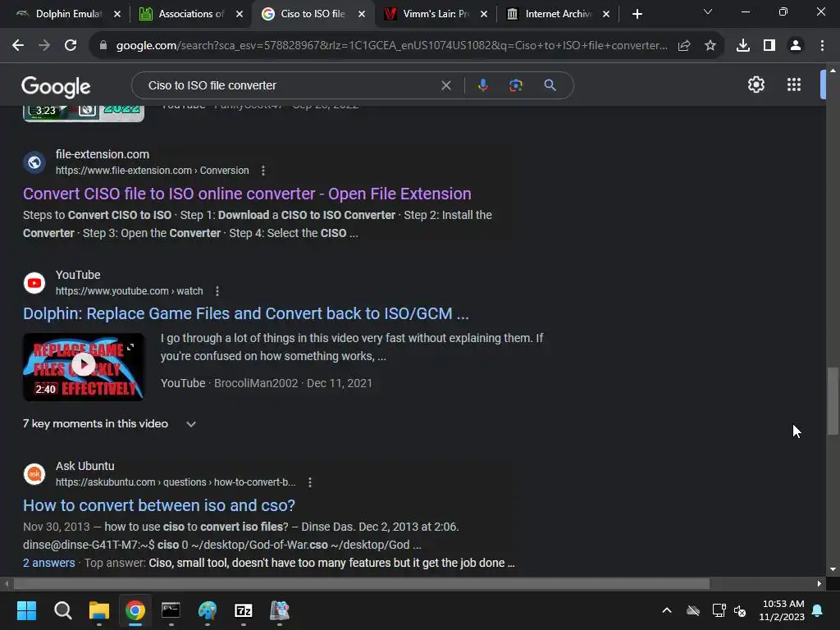
Task: Go forward with the forward arrow
Action: 44,46
